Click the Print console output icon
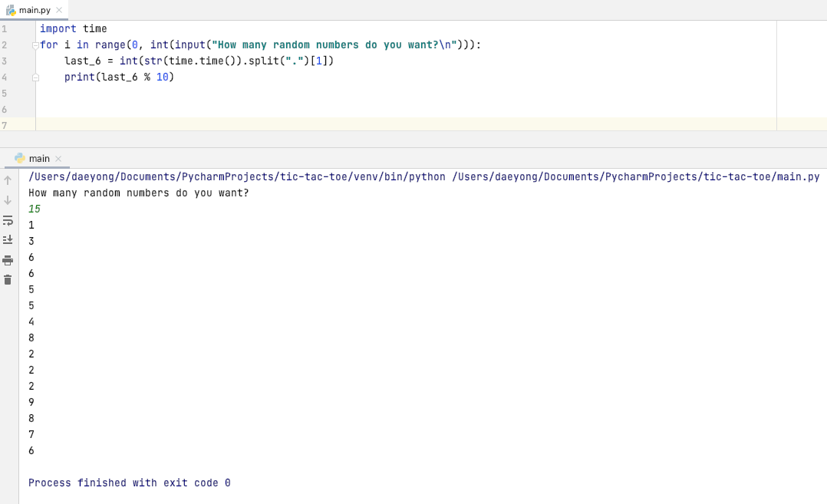 pyautogui.click(x=8, y=260)
